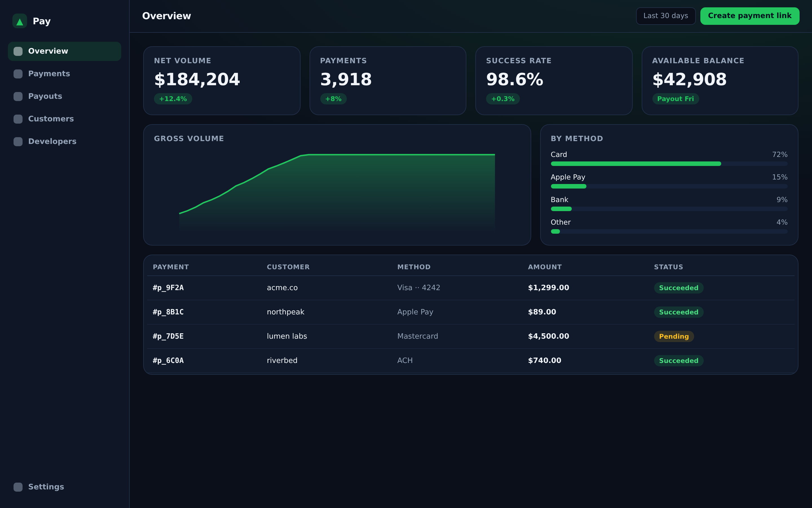Go to the Payments section

tap(64, 74)
